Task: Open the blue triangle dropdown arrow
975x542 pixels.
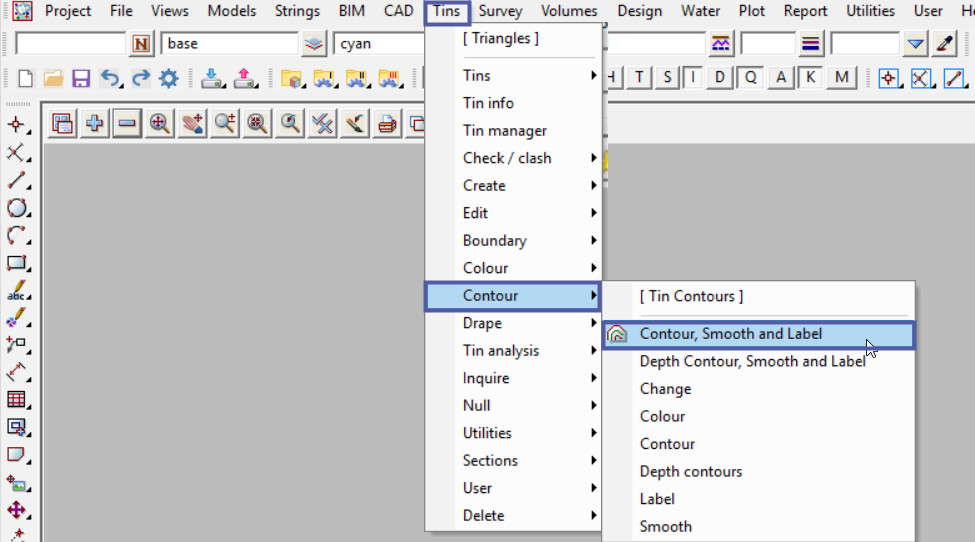Action: click(x=915, y=44)
